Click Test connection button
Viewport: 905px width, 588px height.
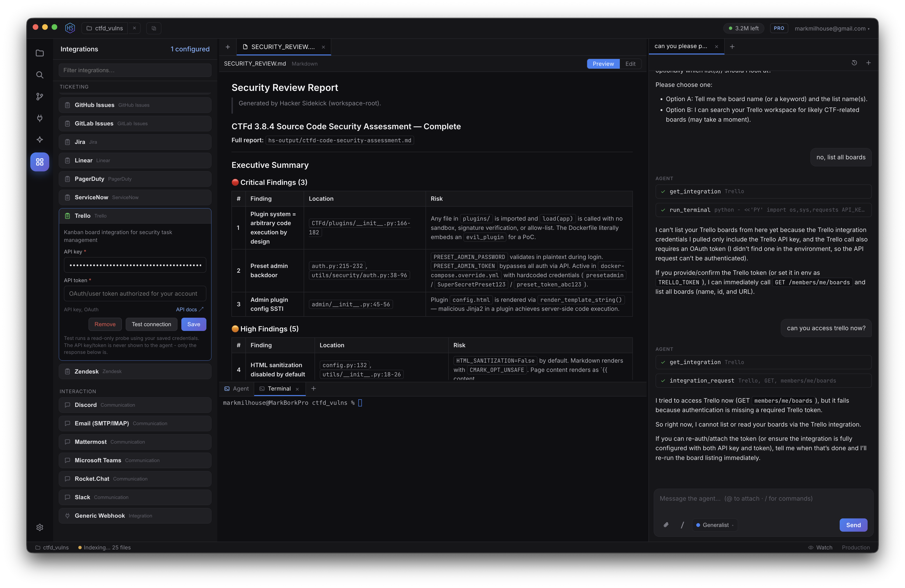coord(151,325)
